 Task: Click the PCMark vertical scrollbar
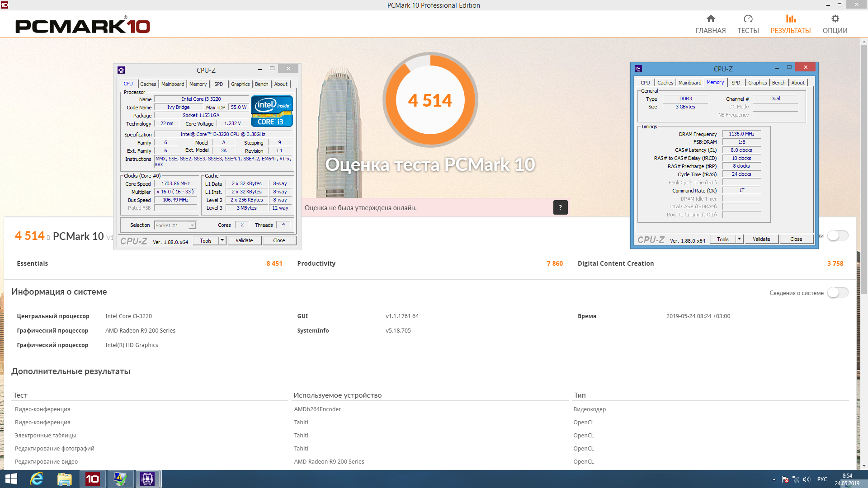(x=864, y=169)
